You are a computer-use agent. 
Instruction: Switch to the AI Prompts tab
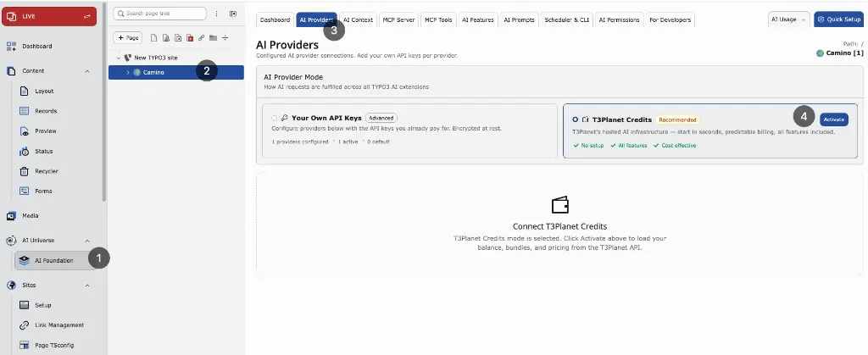520,19
